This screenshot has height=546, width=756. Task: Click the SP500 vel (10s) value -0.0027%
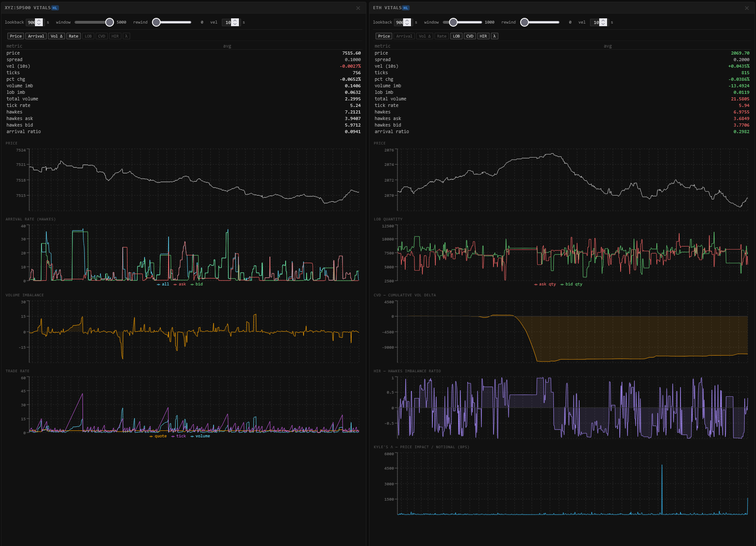tap(350, 66)
